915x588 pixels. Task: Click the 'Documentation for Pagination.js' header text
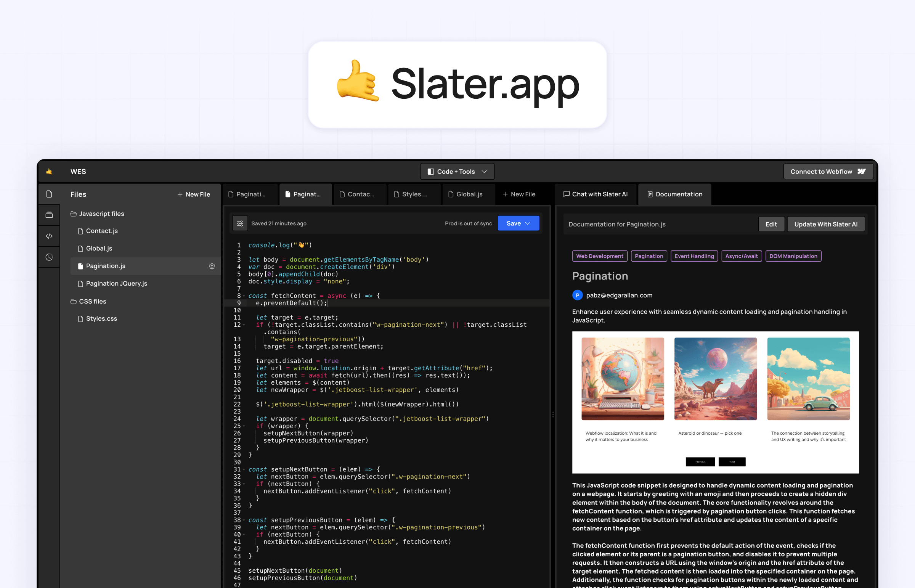pos(617,224)
